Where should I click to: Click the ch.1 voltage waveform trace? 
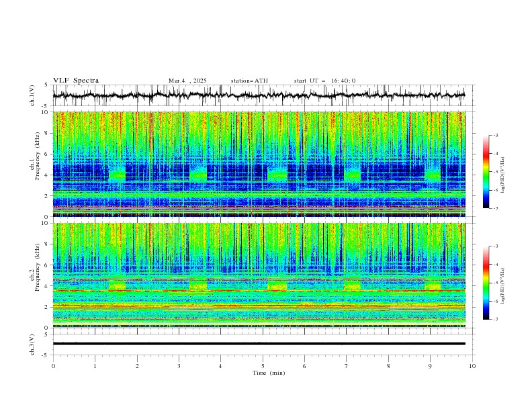point(259,95)
